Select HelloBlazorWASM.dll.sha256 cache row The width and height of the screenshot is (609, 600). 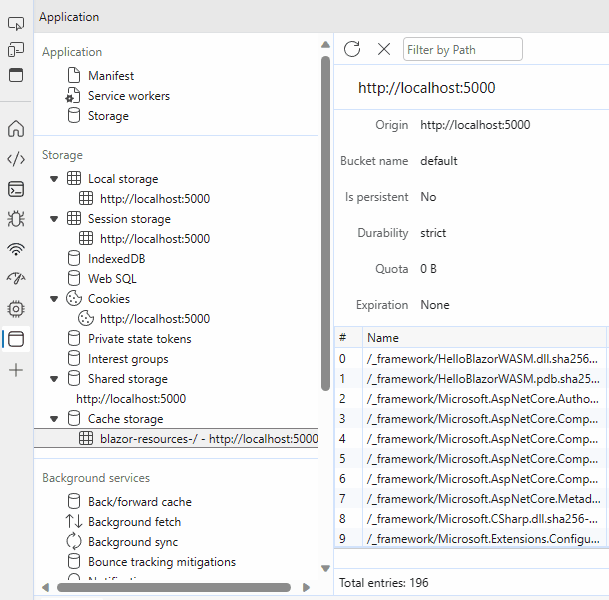[472, 359]
